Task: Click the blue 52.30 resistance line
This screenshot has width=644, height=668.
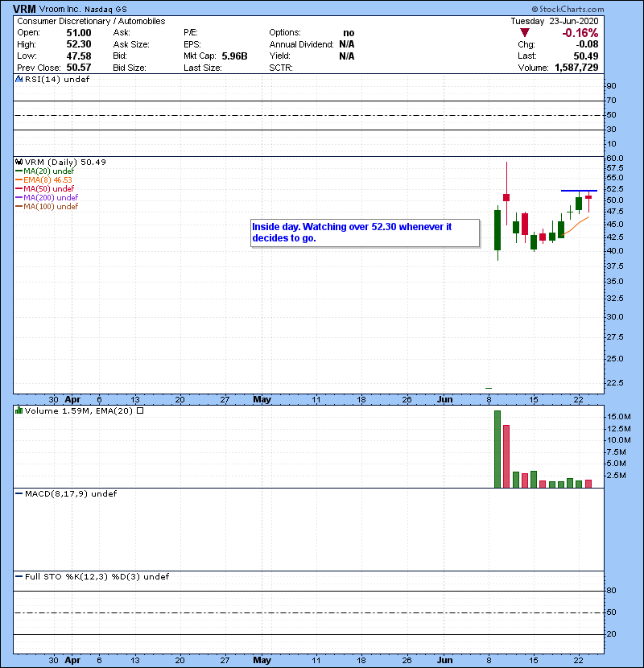Action: tap(579, 191)
